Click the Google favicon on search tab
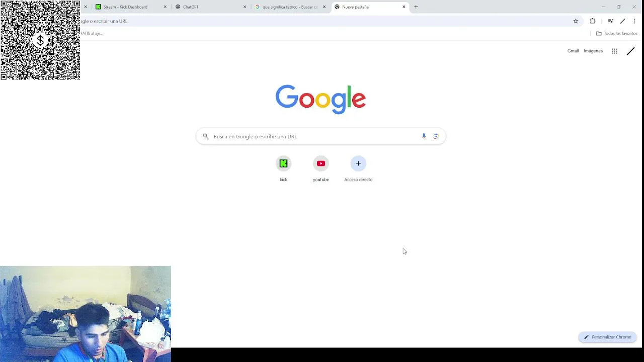This screenshot has height=362, width=644. 258,7
